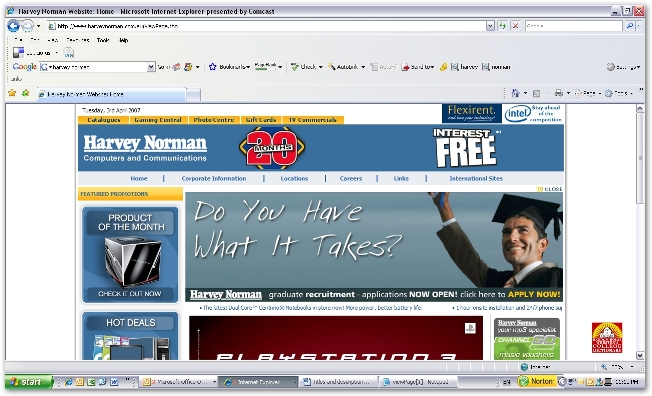The width and height of the screenshot is (652, 396).
Task: Open the command bar Tools dropdown
Action: (x=619, y=93)
